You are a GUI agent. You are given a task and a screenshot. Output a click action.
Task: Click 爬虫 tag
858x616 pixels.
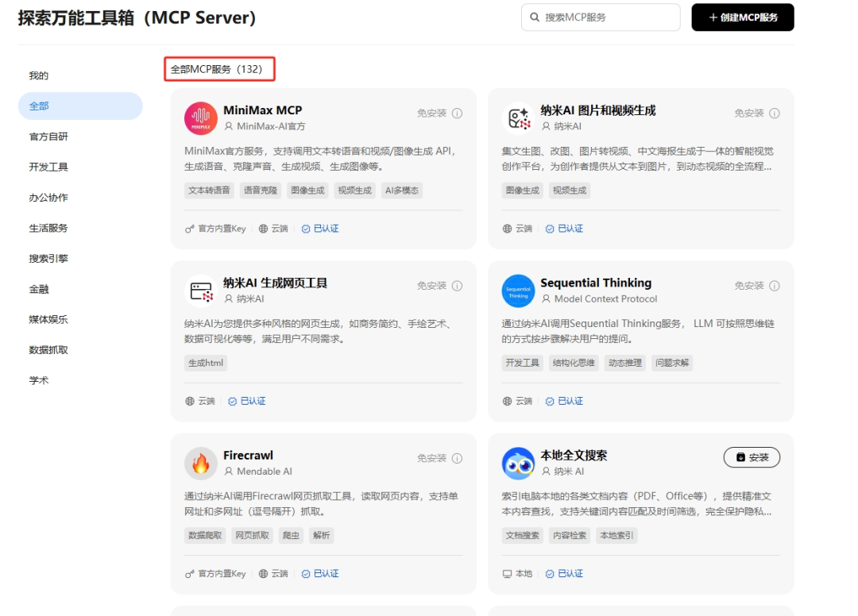tap(291, 536)
